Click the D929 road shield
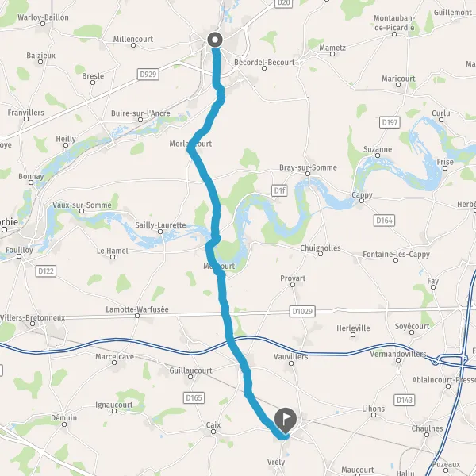The width and height of the screenshot is (476, 476). (x=148, y=74)
